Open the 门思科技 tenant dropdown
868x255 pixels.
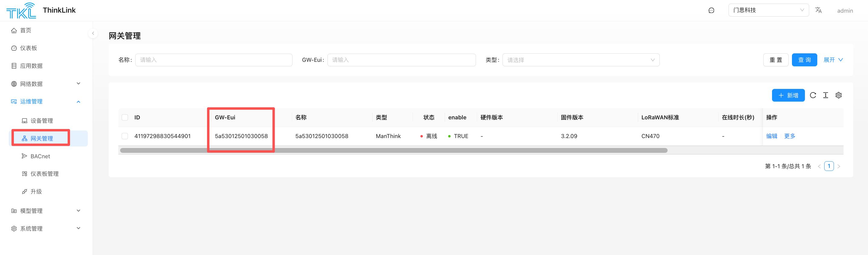coord(768,10)
